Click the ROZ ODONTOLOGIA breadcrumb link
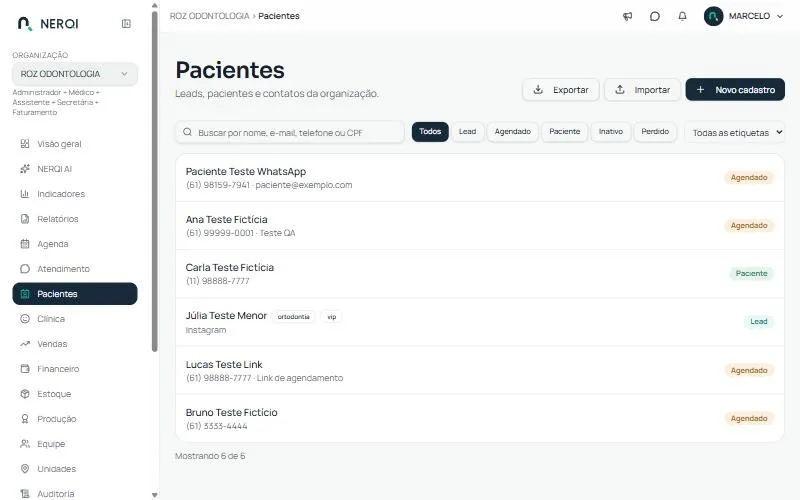 coord(209,16)
